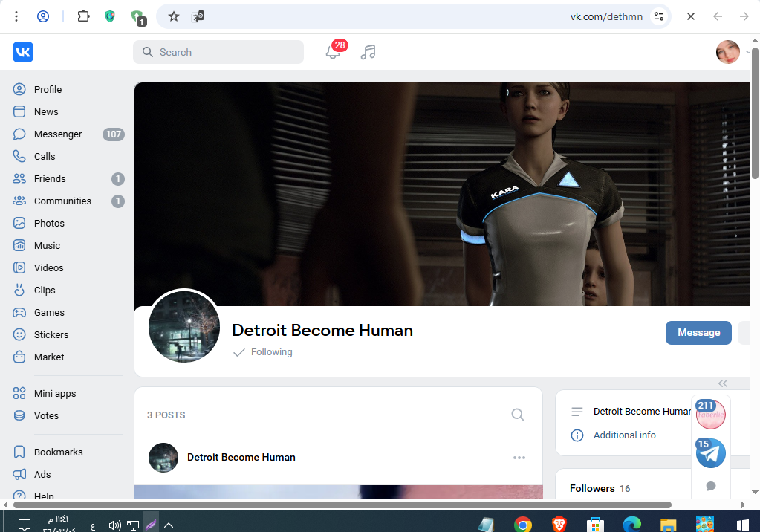The width and height of the screenshot is (760, 532).
Task: Click the Games controller icon
Action: tap(19, 312)
